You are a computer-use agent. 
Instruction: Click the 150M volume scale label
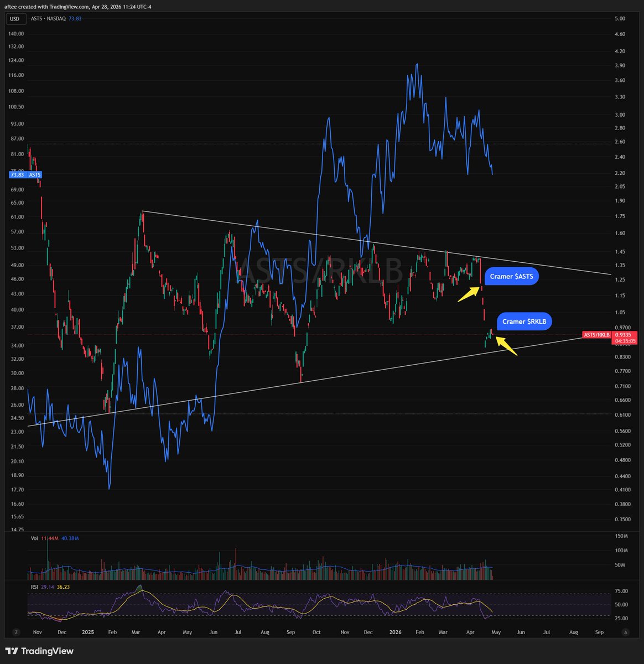pos(621,536)
